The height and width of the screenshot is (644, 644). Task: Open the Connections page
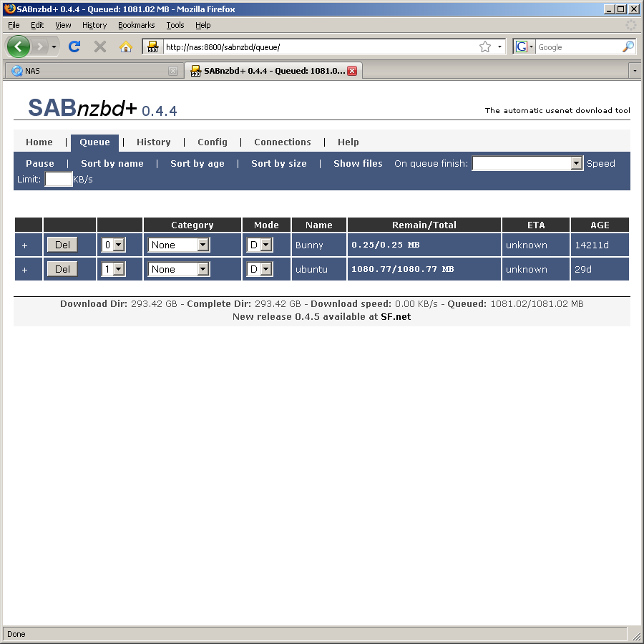[x=283, y=142]
